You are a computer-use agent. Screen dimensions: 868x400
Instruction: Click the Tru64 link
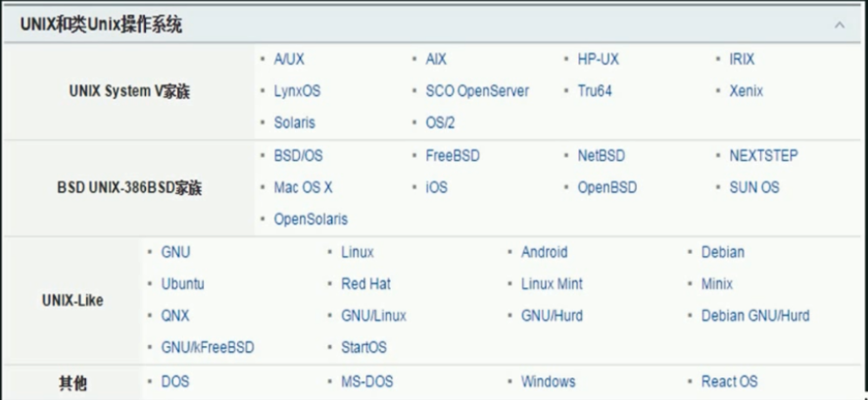pos(595,91)
